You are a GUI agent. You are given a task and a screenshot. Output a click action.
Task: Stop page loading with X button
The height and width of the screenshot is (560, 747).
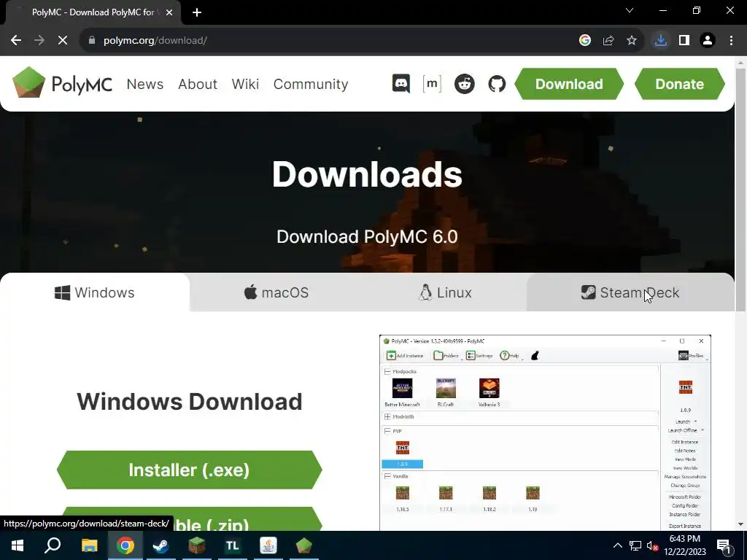click(x=63, y=41)
